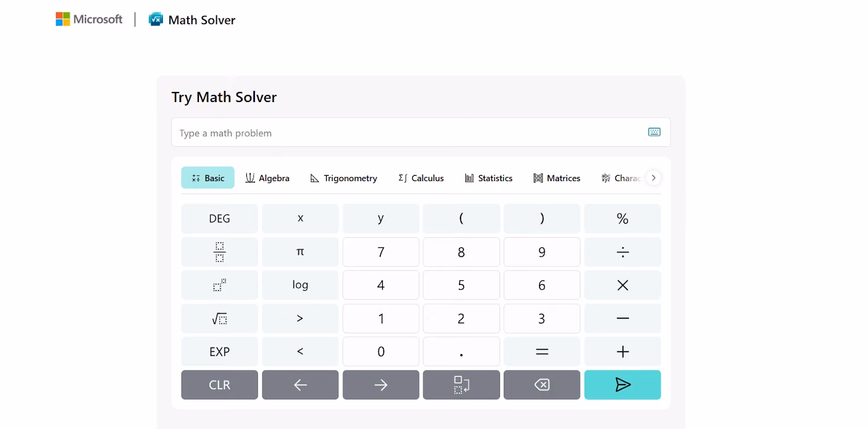Click the Math Solver logo icon
Image resolution: width=868 pixels, height=429 pixels.
156,19
